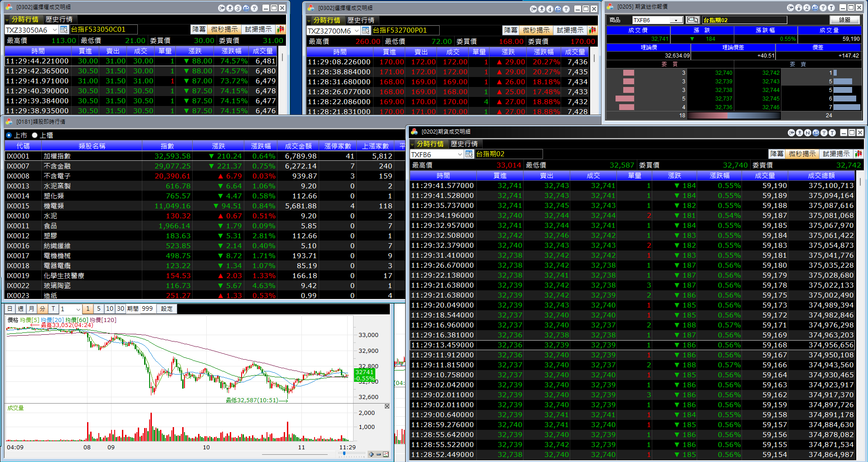Viewport: 868px width, 462px height.
Task: Click the 期間 999 input field
Action: 148,309
